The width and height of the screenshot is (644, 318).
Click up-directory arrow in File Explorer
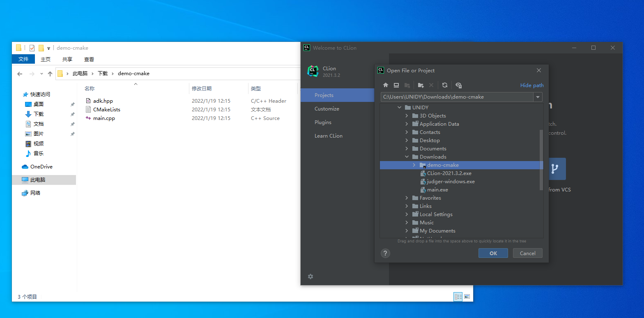[50, 74]
